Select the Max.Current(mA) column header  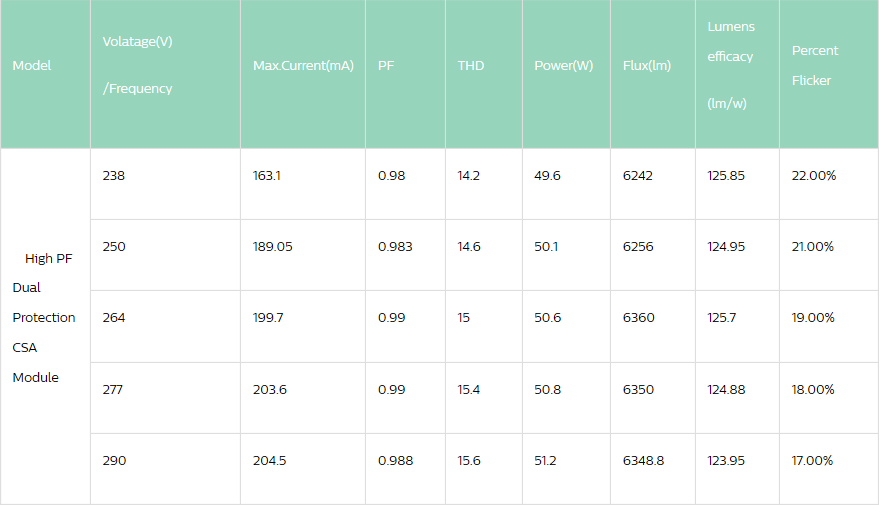click(303, 66)
